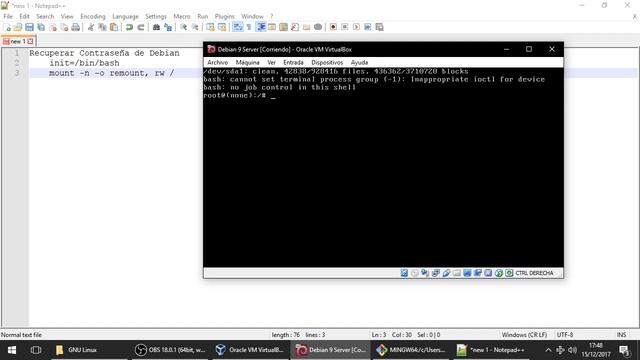Toggle the file Monitoring toolbar icon
The height and width of the screenshot is (360, 640).
[318, 27]
